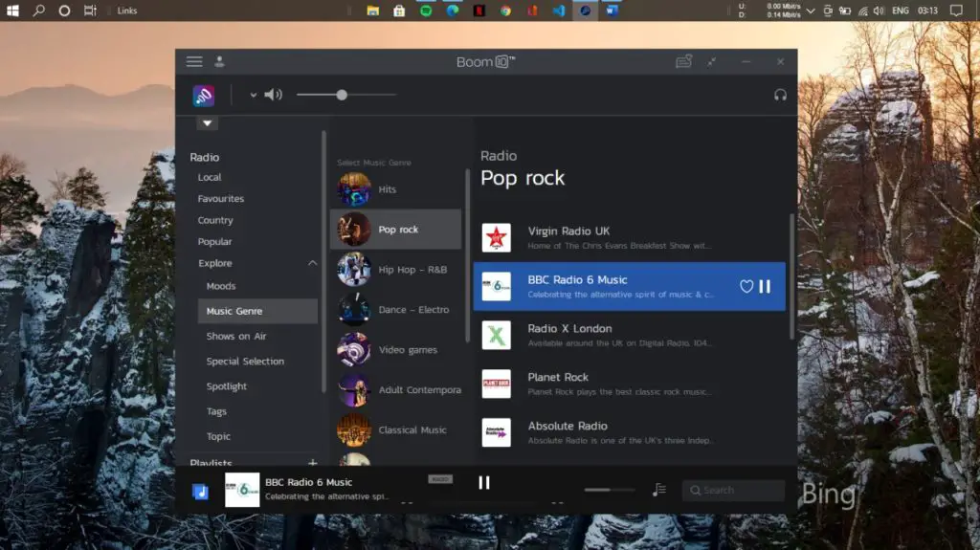
Task: Open Spotlight under Explore
Action: point(226,386)
